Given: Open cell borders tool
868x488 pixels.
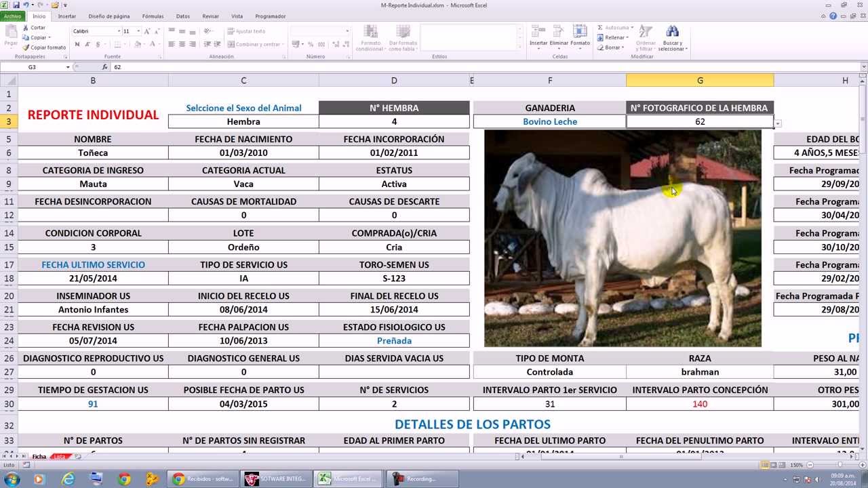Looking at the screenshot, I should click(x=117, y=44).
